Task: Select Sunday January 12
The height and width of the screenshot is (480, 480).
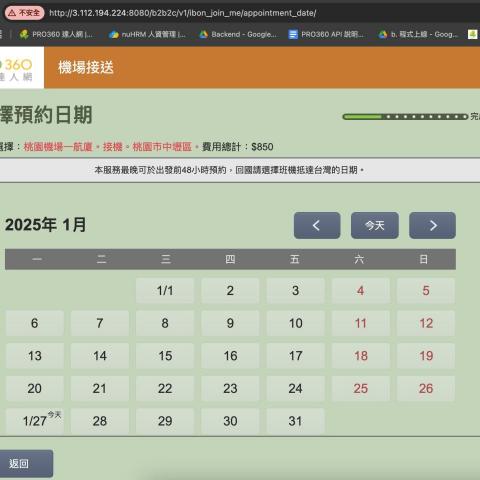Action: [426, 323]
